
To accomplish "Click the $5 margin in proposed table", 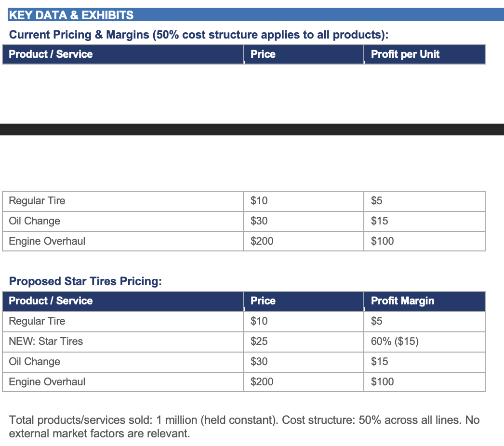I will point(376,321).
